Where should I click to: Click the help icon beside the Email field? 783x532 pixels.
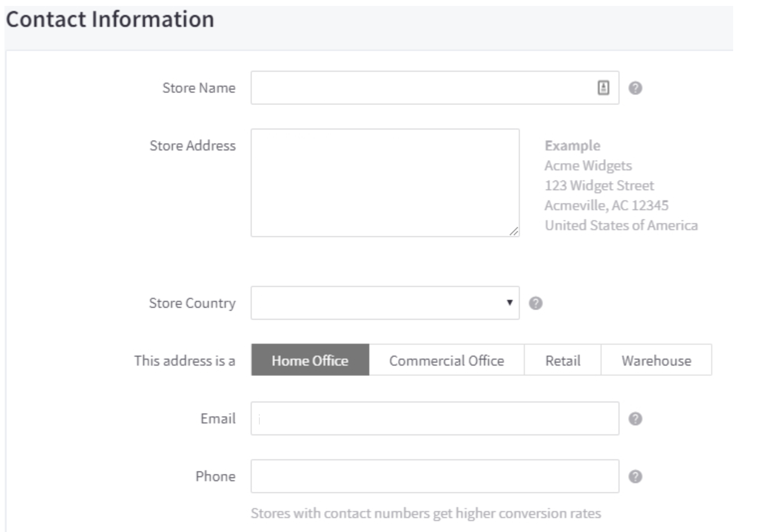click(635, 419)
